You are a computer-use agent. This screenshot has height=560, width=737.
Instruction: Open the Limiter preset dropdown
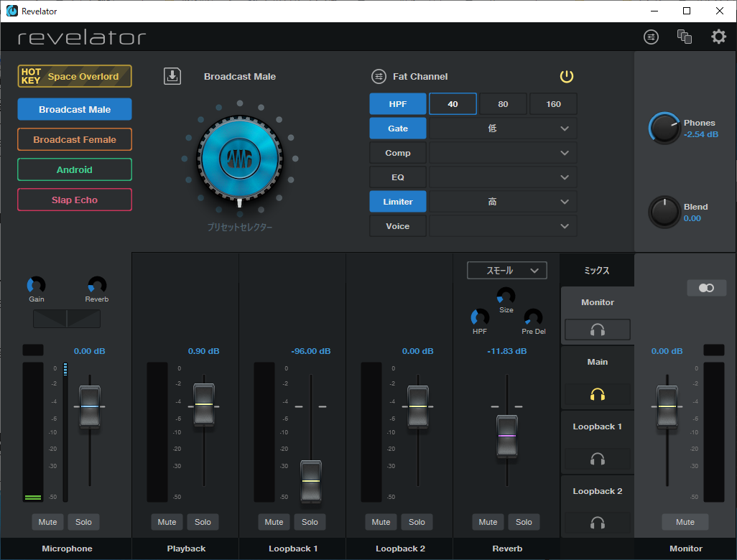tap(503, 202)
